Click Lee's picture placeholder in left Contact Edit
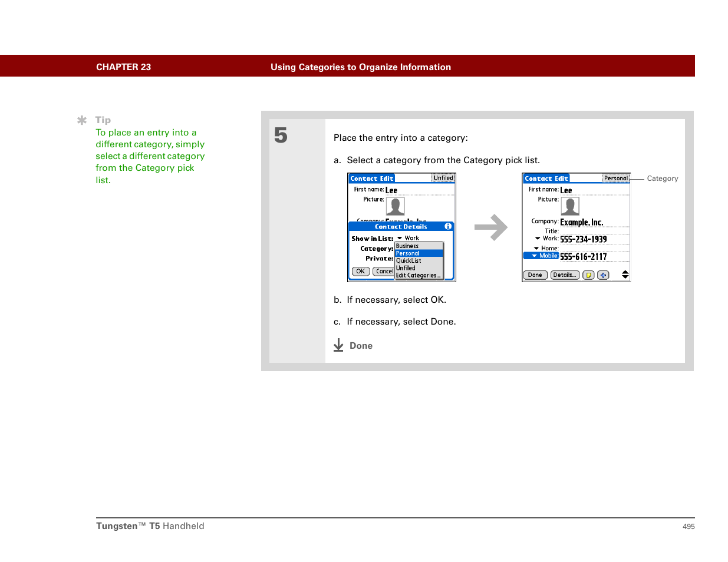This screenshot has height=562, width=728. tap(395, 206)
